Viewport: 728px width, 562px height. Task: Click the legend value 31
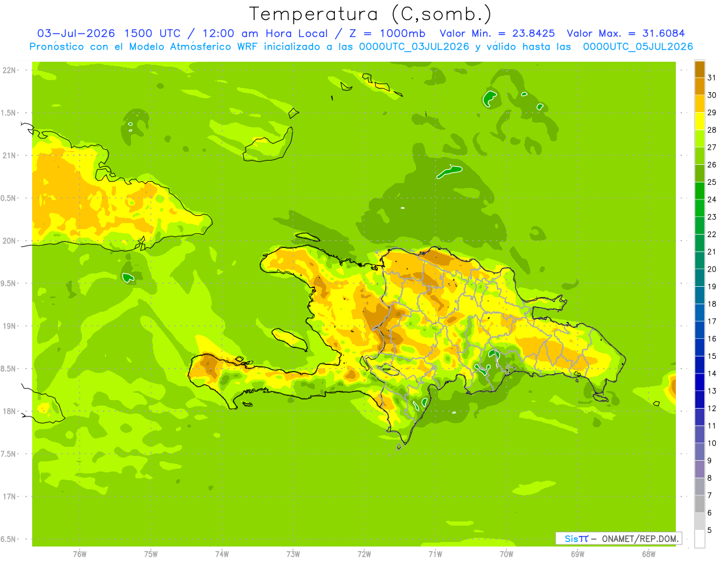(x=712, y=78)
